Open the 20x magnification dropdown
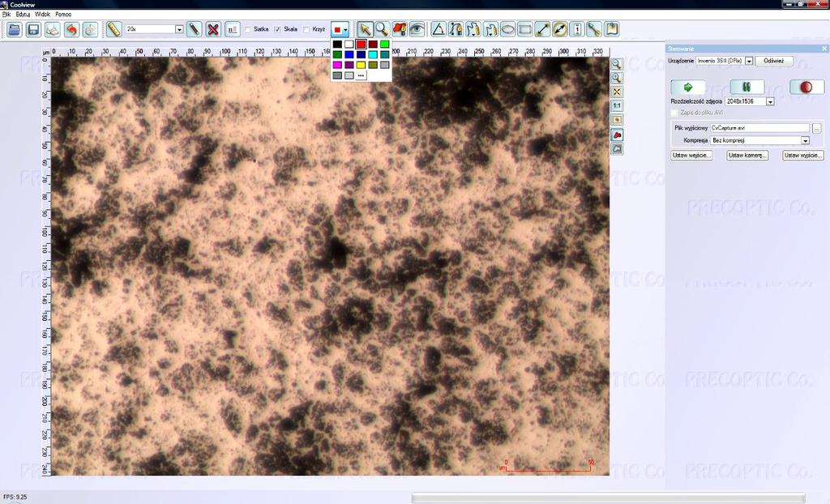 [179, 29]
